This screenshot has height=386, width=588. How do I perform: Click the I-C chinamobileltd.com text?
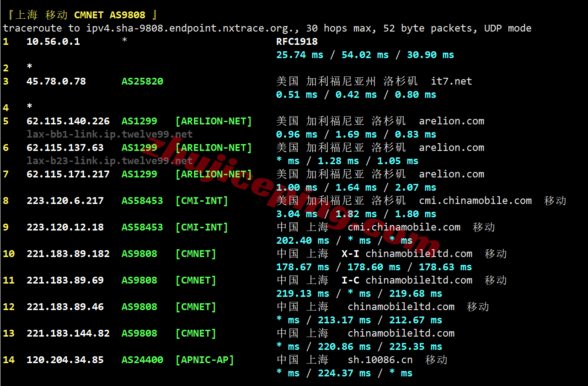click(407, 280)
